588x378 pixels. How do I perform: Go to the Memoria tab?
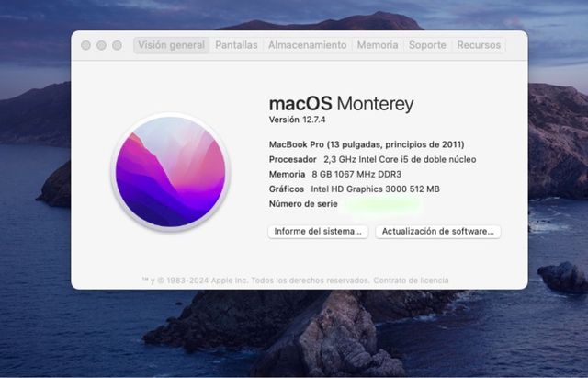(x=378, y=45)
